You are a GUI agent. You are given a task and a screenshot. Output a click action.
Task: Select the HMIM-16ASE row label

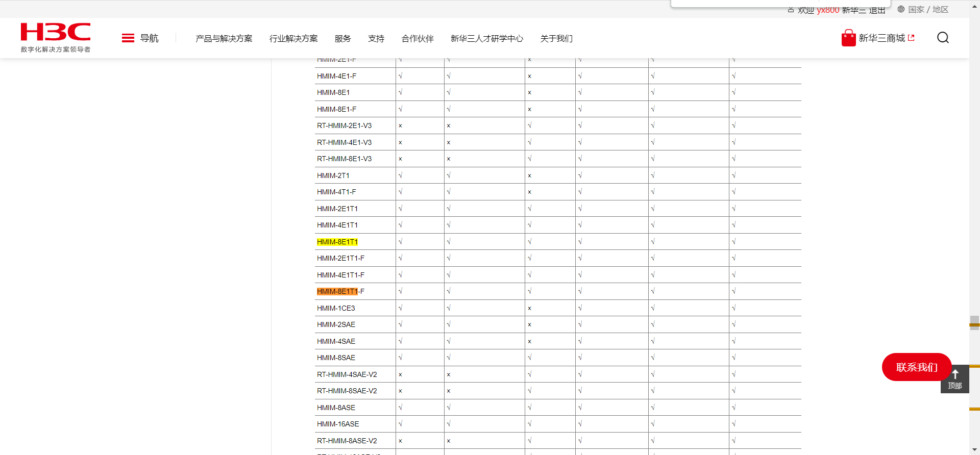(x=338, y=424)
